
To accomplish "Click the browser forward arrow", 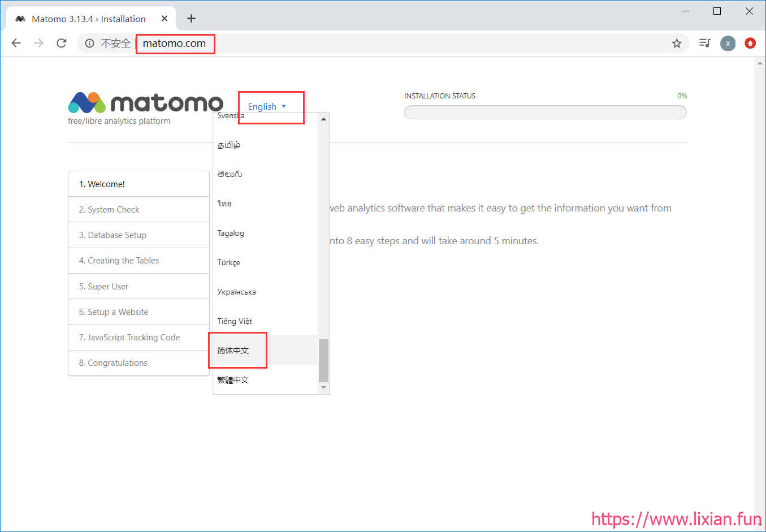I will (38, 43).
